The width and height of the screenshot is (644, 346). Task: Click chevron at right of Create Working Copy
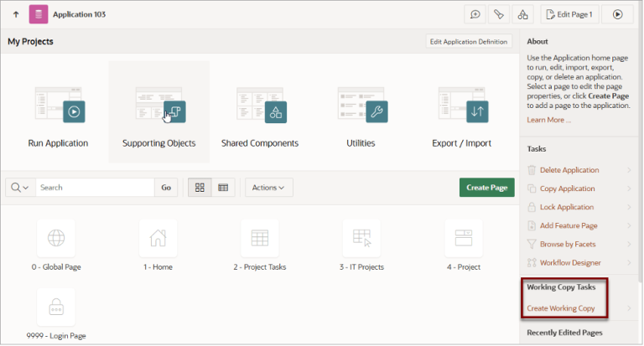coord(629,308)
